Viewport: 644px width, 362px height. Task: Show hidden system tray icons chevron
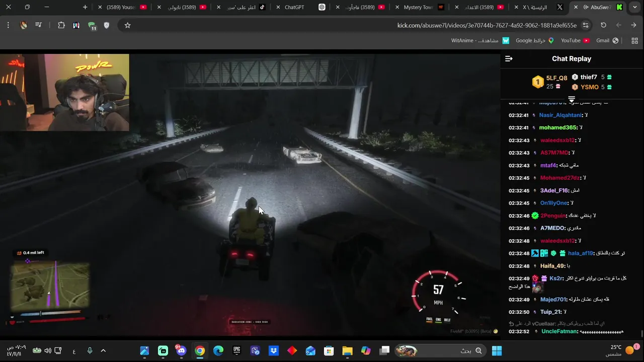click(x=103, y=350)
